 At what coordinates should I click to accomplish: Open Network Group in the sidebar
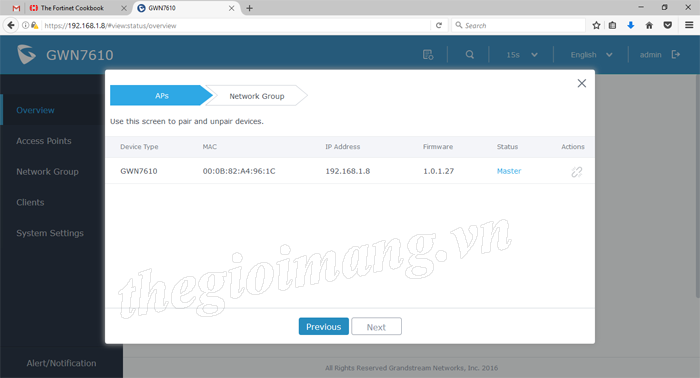47,172
